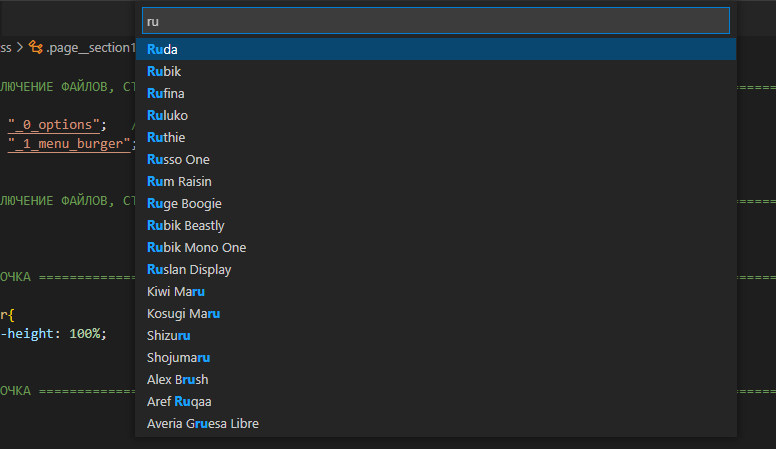Choose Ruge Boogie font entry

point(436,203)
